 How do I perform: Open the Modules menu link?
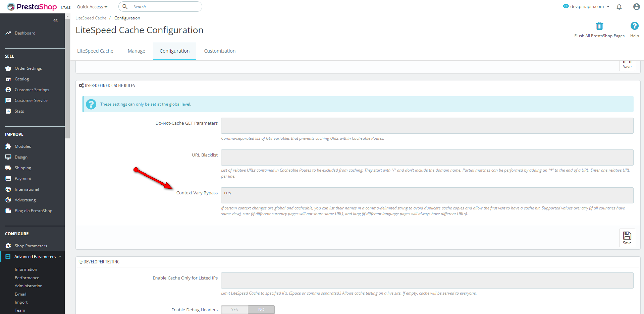pos(23,146)
